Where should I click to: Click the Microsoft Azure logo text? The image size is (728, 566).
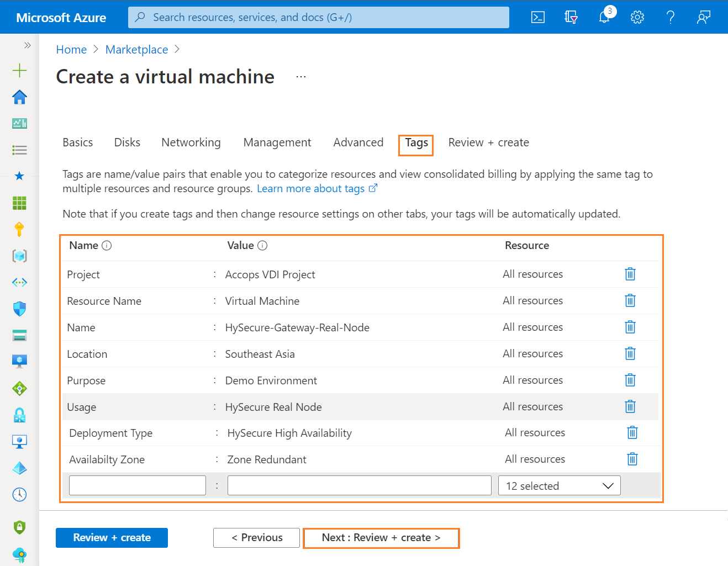pos(61,18)
